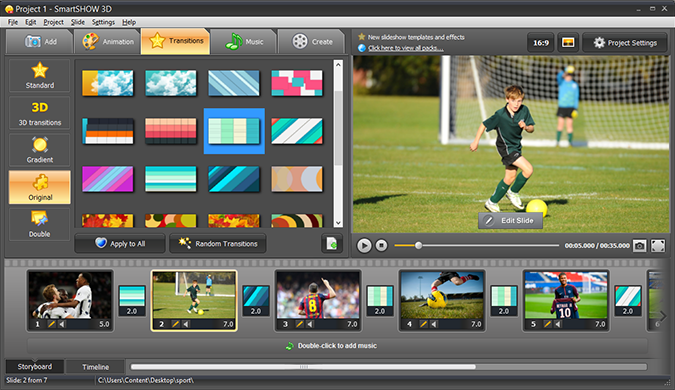Click the add music track

click(337, 346)
